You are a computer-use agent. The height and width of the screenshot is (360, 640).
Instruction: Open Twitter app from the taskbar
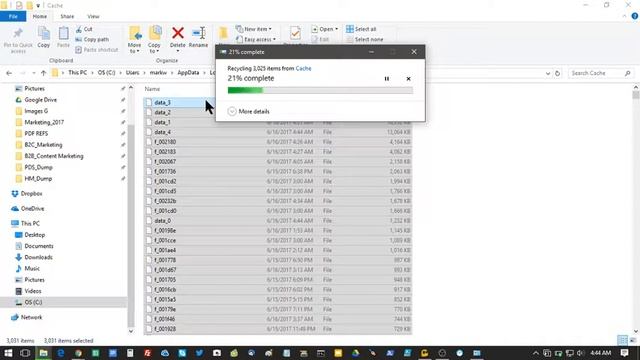point(199,353)
